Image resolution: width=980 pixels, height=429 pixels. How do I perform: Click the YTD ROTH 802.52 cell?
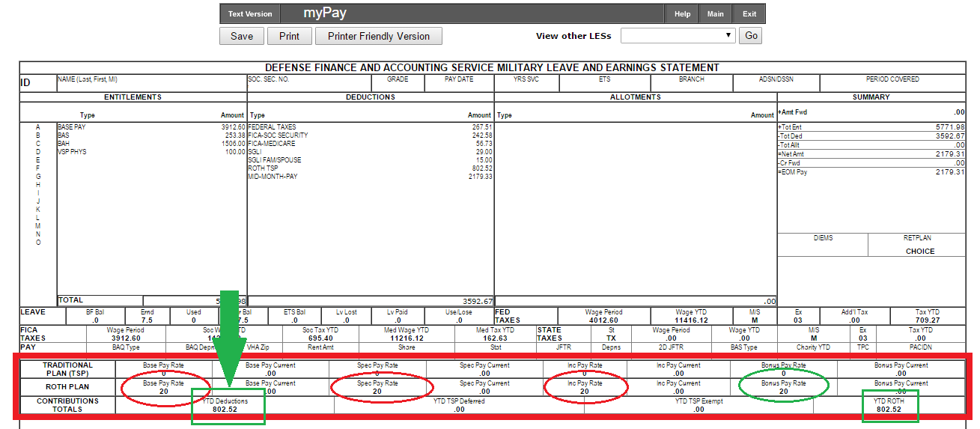point(889,405)
